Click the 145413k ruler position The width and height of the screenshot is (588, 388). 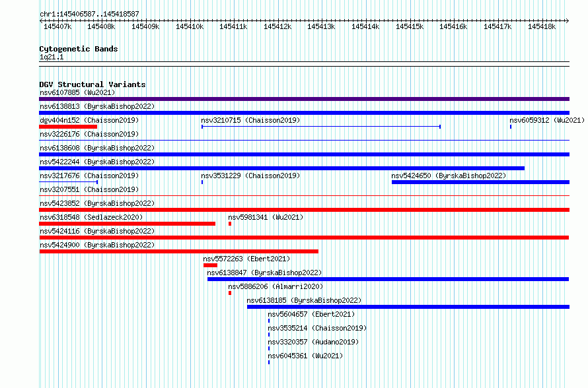coord(321,26)
